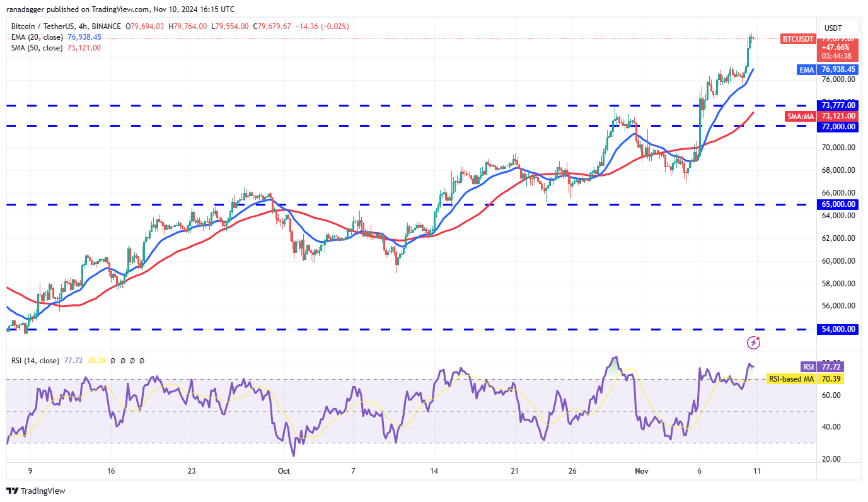This screenshot has height=502, width=868.
Task: Click the 40.00 RSI axis label
Action: click(830, 427)
